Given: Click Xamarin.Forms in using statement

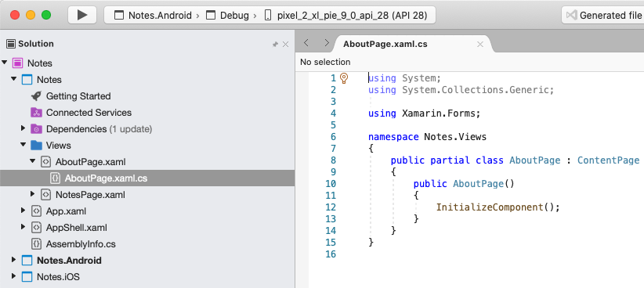Looking at the screenshot, I should (x=438, y=113).
